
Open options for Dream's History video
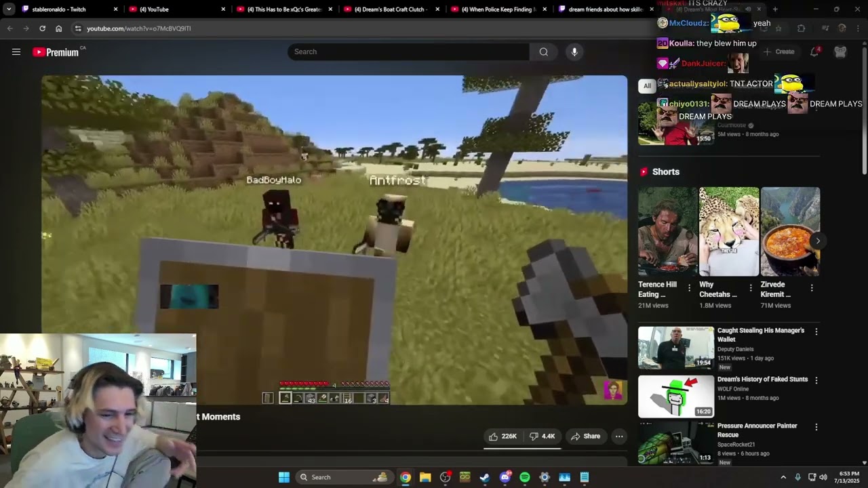[x=816, y=381]
